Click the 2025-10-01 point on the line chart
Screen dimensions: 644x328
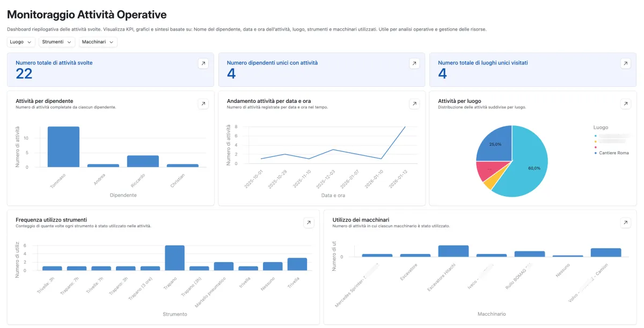pyautogui.click(x=261, y=159)
